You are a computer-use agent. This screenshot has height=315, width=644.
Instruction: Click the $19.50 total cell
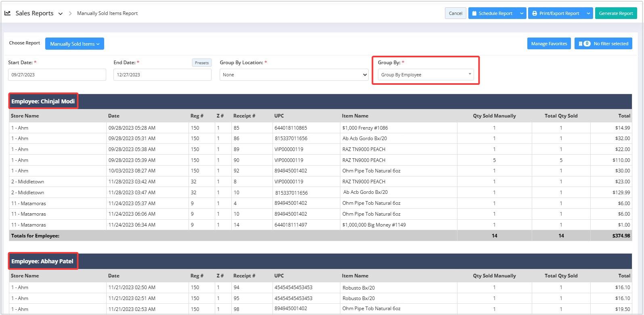click(x=623, y=309)
